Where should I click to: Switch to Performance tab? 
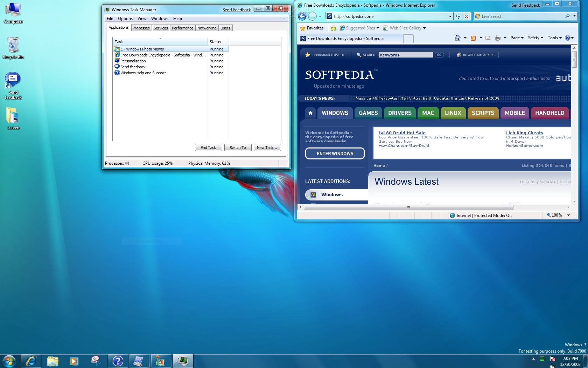click(182, 28)
